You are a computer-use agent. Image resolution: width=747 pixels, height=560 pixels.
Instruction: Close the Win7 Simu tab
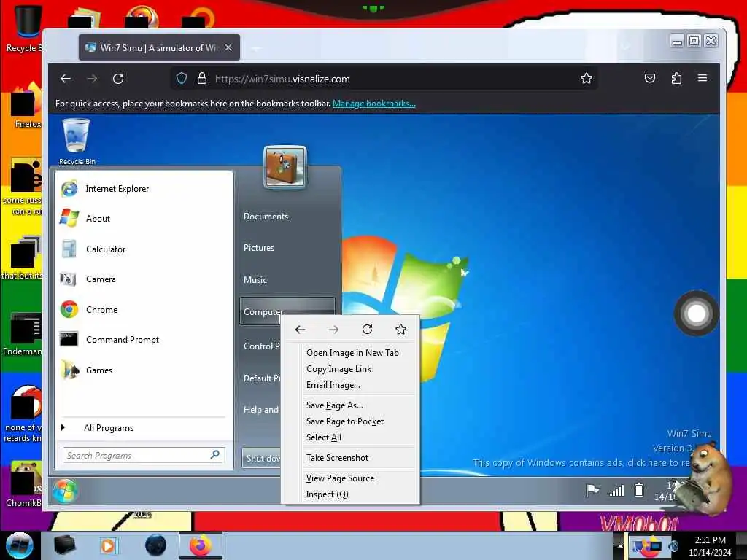(228, 47)
